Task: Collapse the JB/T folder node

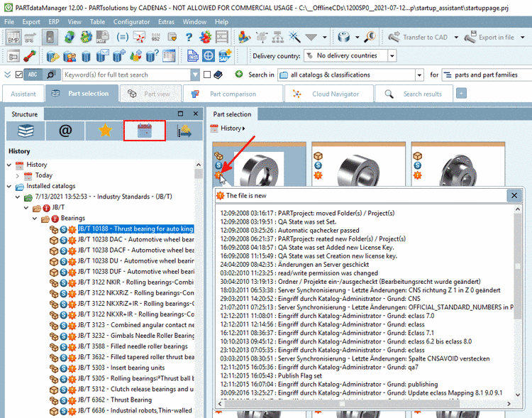Action: (x=26, y=208)
